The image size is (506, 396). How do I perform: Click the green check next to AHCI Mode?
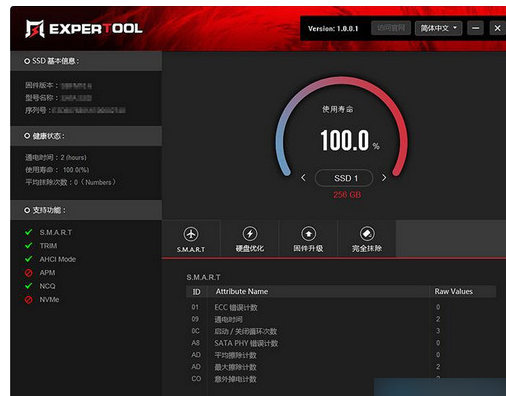[x=29, y=259]
